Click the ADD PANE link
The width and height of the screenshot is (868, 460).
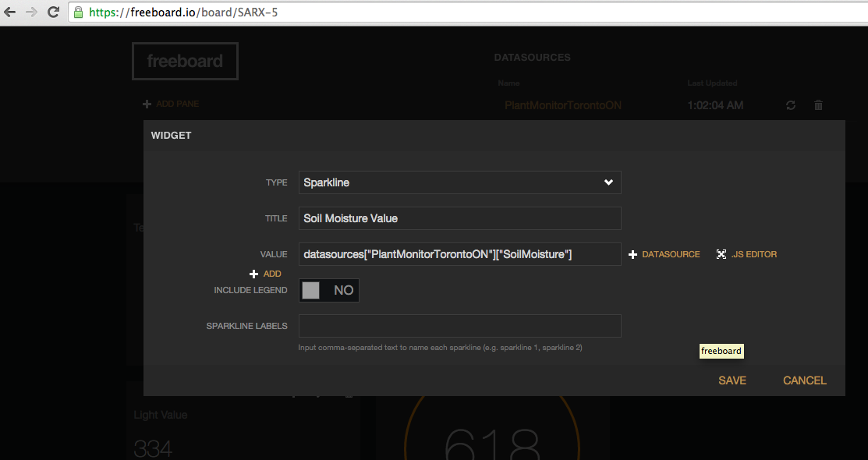177,104
